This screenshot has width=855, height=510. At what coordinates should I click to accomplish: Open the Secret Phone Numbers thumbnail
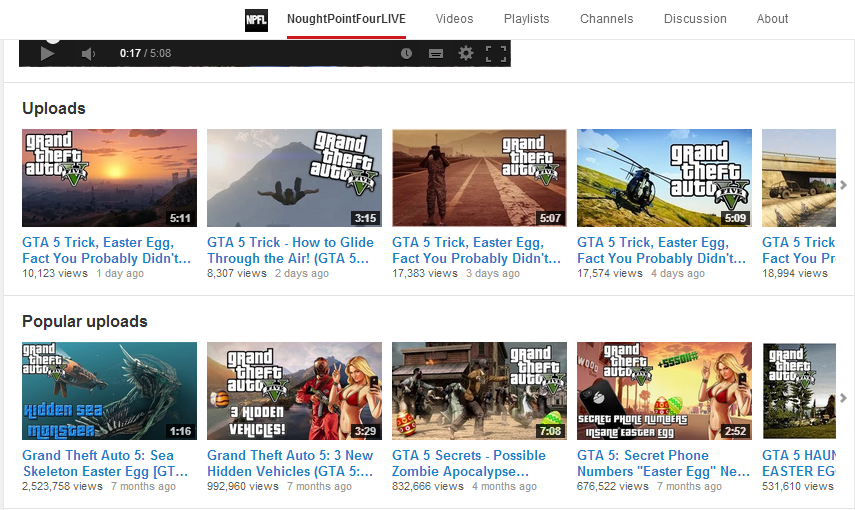point(664,391)
